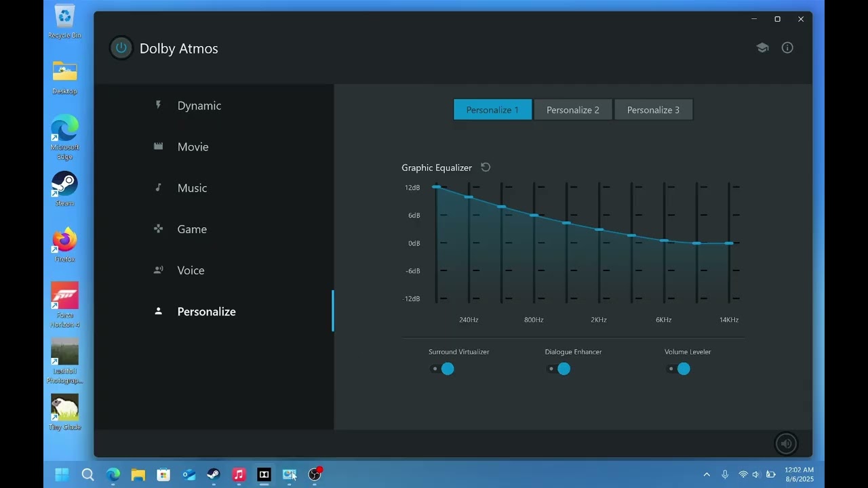Open File Explorer from the taskbar
868x488 pixels.
point(138,474)
